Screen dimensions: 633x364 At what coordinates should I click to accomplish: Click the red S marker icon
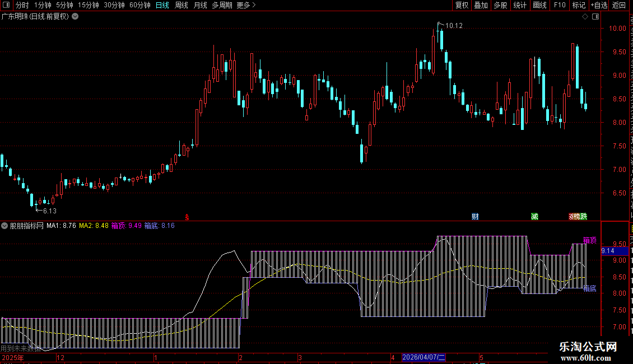[x=187, y=217]
